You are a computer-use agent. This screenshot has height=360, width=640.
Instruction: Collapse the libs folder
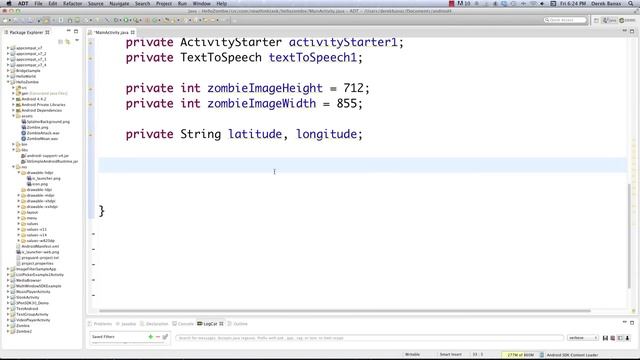[x=13, y=150]
